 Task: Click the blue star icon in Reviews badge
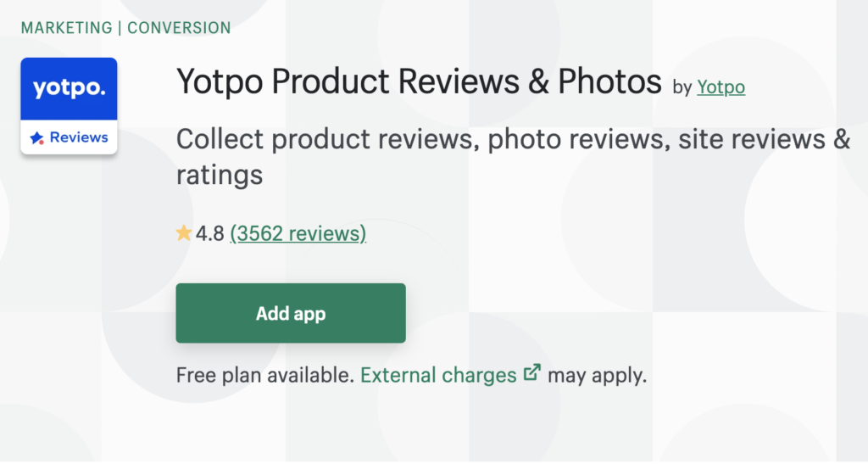pos(37,138)
